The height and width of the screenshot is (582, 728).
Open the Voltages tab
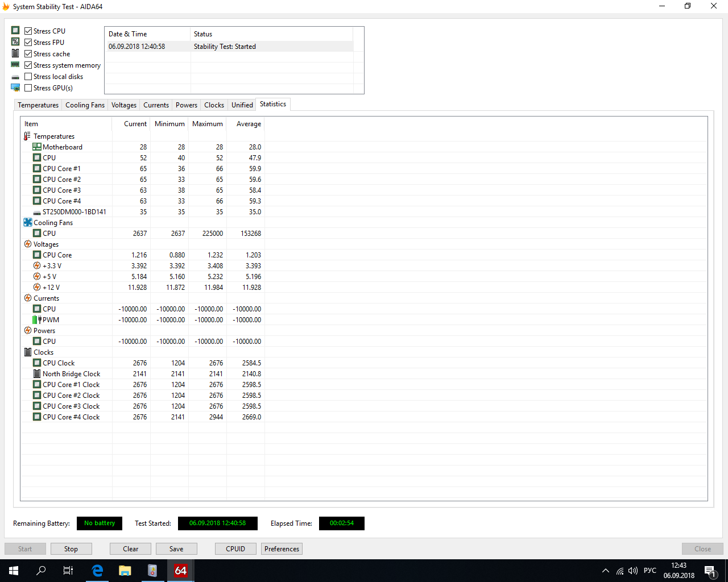click(124, 105)
